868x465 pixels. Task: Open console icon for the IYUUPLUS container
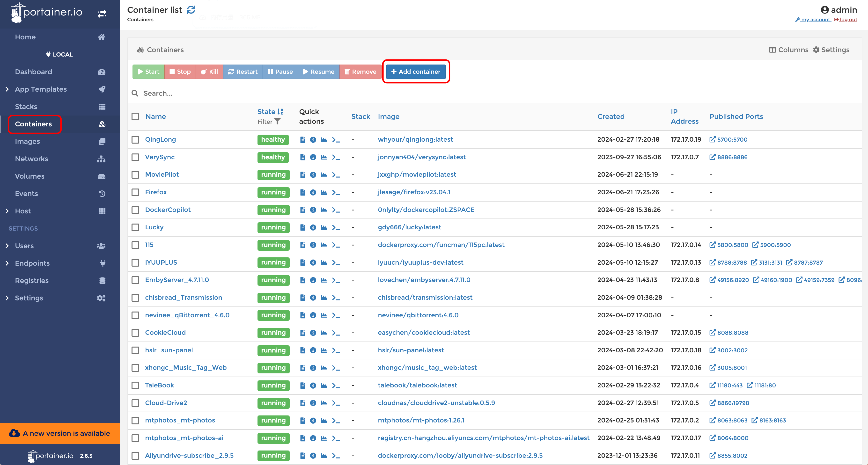point(336,263)
